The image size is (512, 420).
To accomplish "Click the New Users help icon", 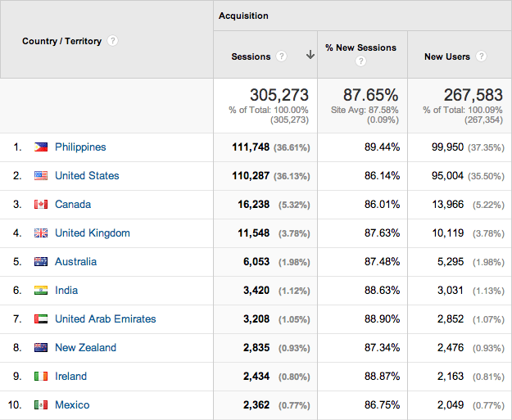I will pyautogui.click(x=481, y=56).
